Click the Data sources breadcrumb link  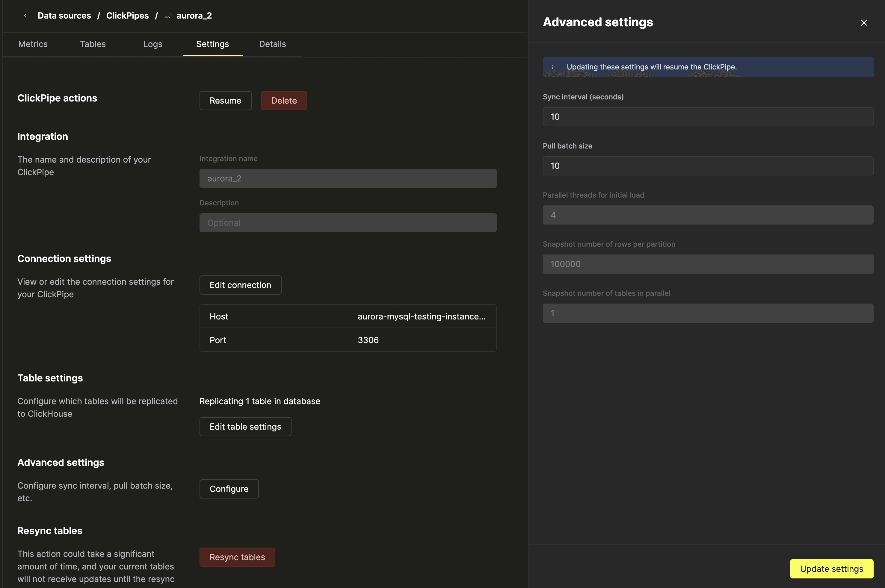(x=64, y=16)
